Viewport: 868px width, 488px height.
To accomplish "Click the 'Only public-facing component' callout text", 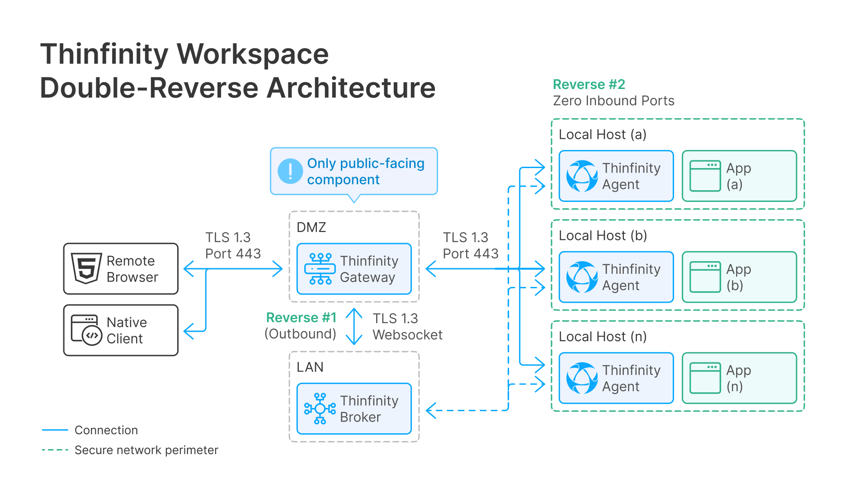I will (366, 171).
